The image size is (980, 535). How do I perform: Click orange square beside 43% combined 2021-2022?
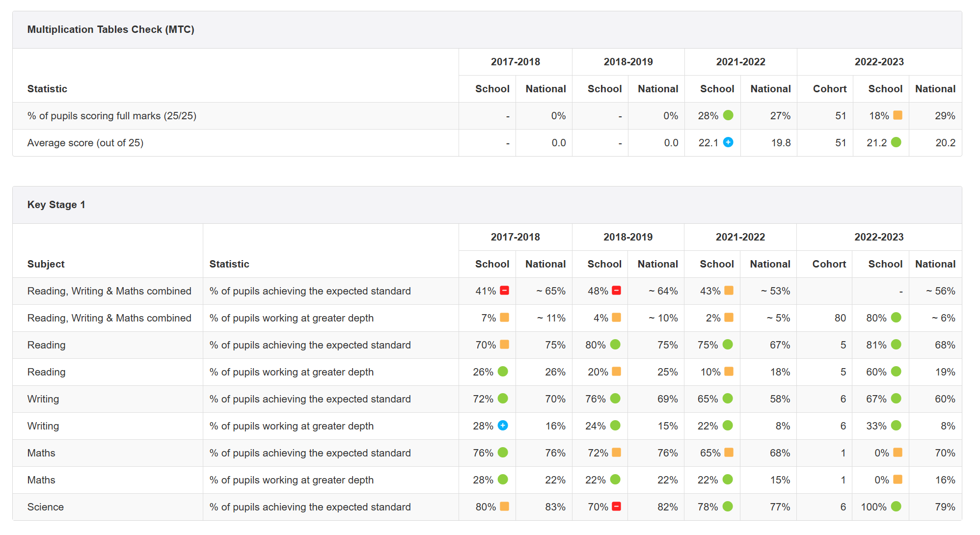(729, 291)
